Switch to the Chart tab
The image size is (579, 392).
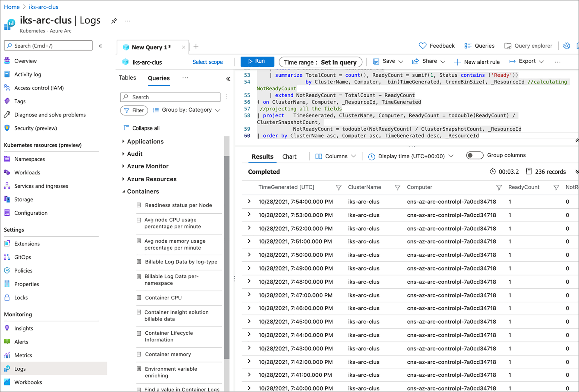click(x=289, y=156)
